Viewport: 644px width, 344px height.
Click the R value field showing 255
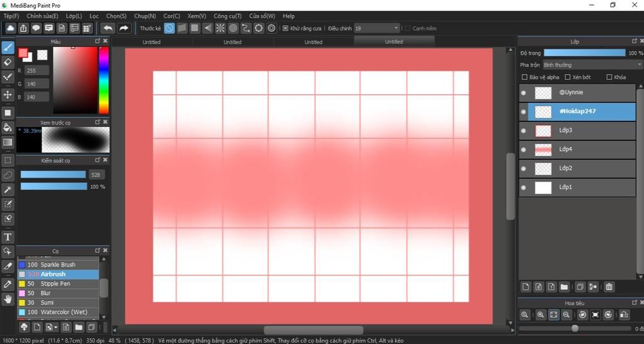point(36,70)
